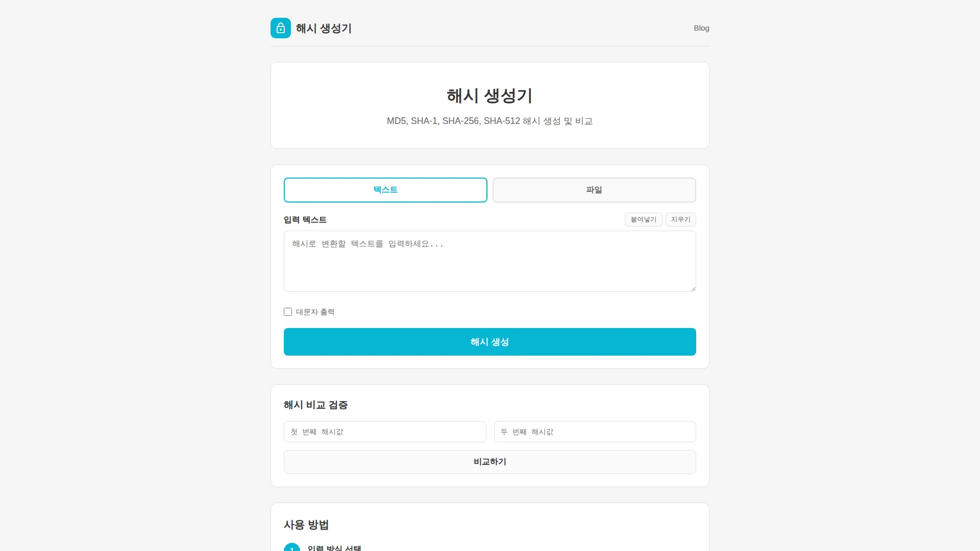Click the 붙여넣기 button
This screenshot has height=551, width=980.
pyautogui.click(x=643, y=219)
